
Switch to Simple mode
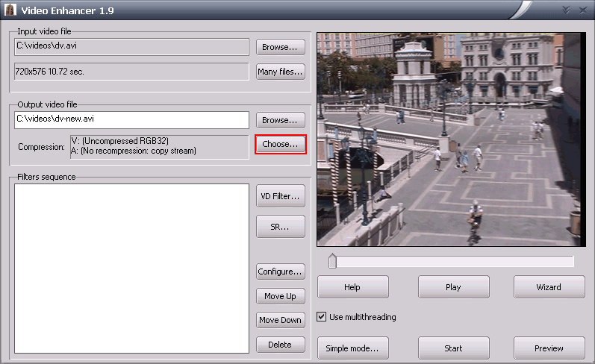click(x=353, y=348)
